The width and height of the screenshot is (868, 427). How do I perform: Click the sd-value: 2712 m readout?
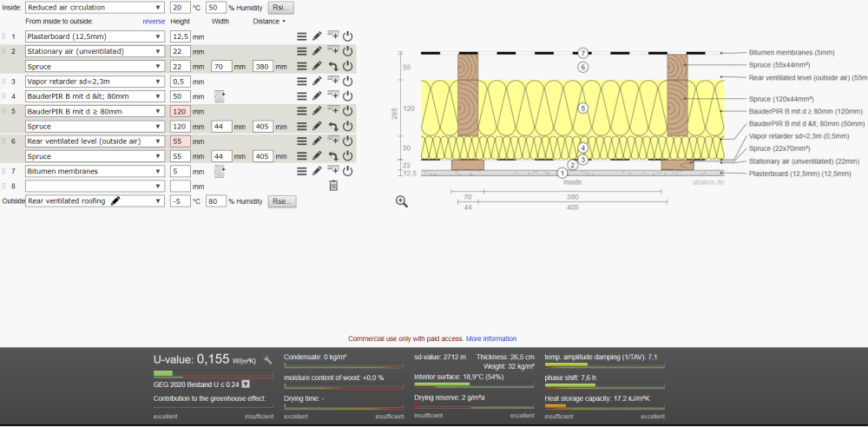coord(440,358)
